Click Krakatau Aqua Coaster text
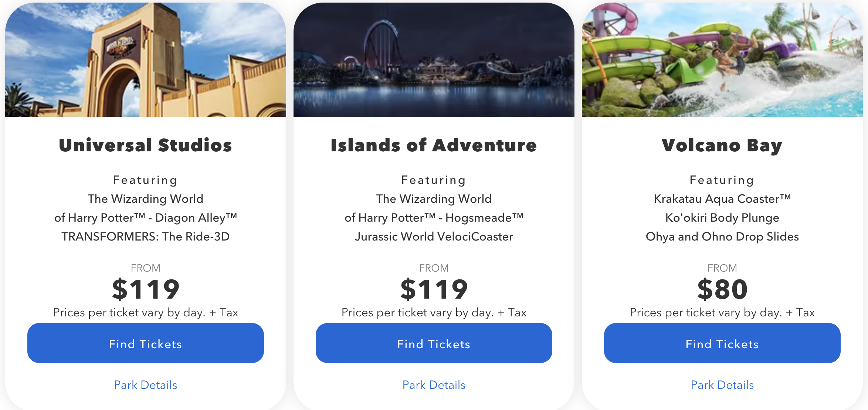Image resolution: width=868 pixels, height=410 pixels. click(x=722, y=199)
